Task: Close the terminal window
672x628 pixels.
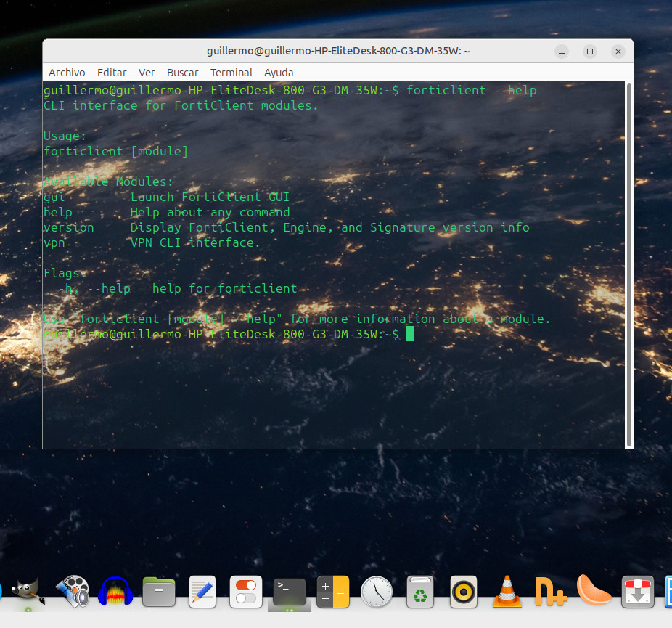Action: (618, 52)
